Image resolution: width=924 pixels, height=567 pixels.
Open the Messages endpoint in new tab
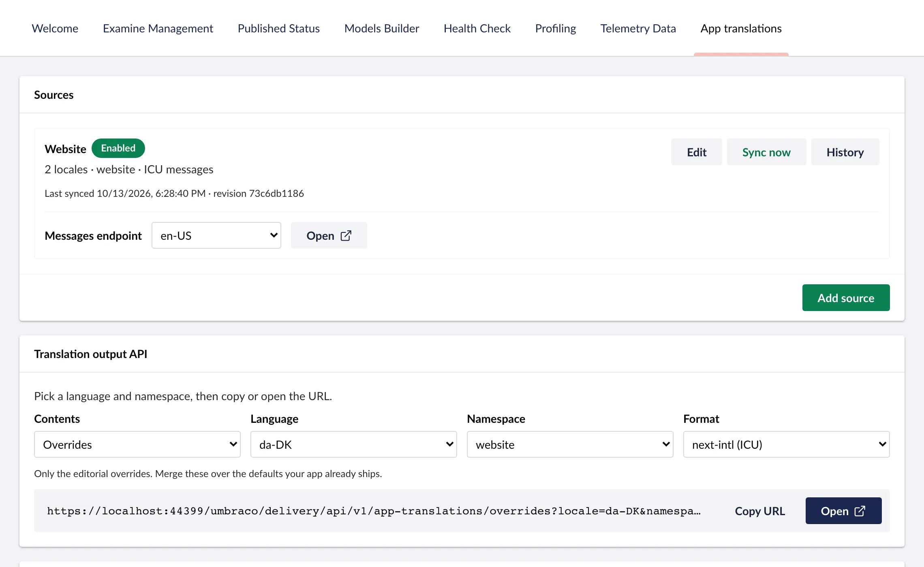[x=329, y=235]
